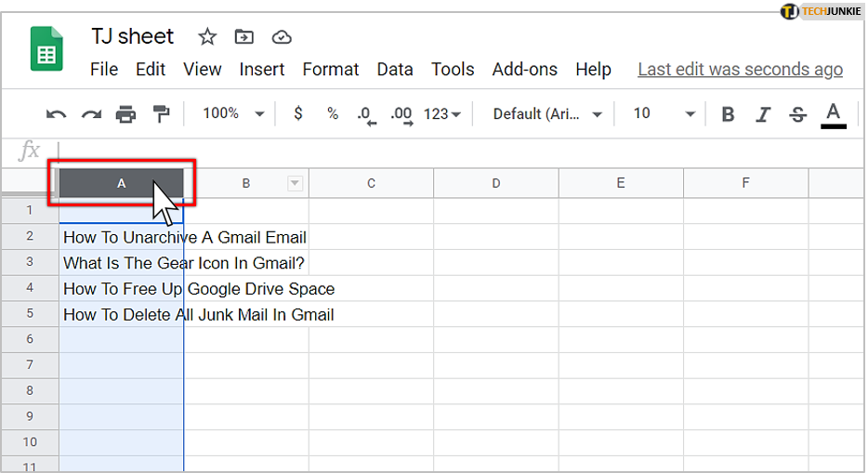Open the 100% zoom dropdown
The width and height of the screenshot is (868, 473).
[x=233, y=113]
